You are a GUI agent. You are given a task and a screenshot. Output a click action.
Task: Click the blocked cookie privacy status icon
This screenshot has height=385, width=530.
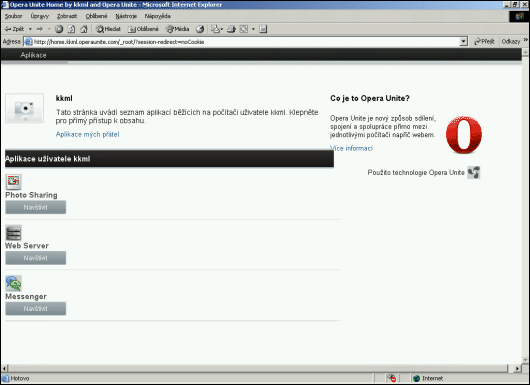pos(391,378)
